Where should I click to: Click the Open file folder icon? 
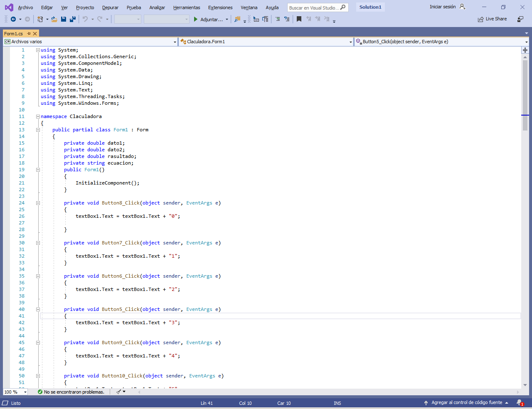tap(54, 19)
